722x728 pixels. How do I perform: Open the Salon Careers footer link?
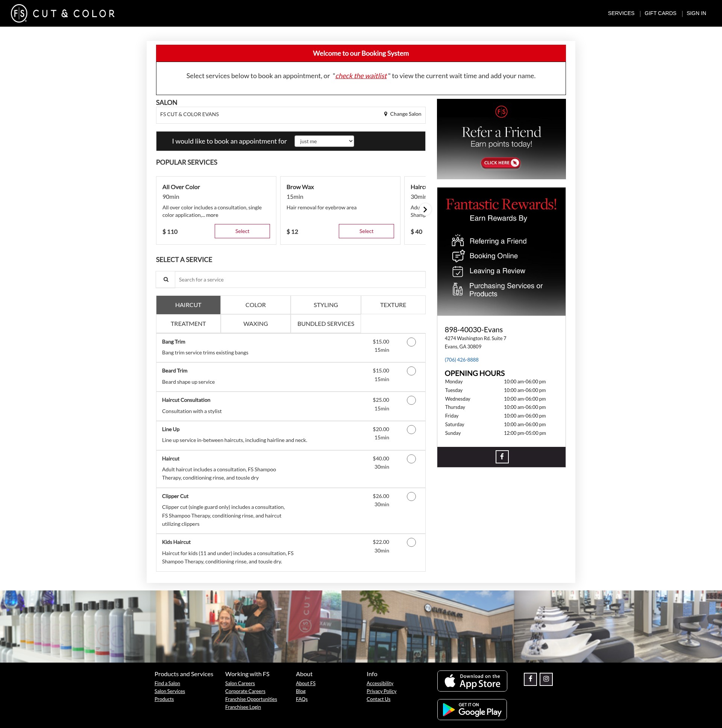point(240,683)
